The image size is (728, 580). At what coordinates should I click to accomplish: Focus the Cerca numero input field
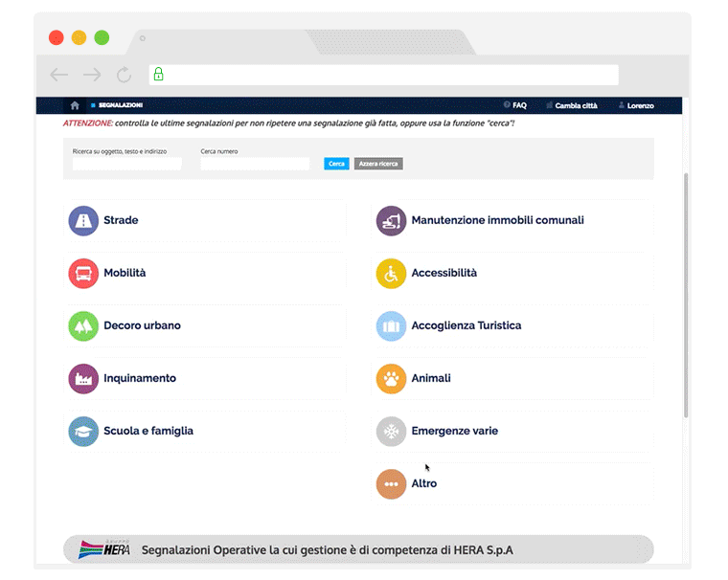pyautogui.click(x=255, y=164)
